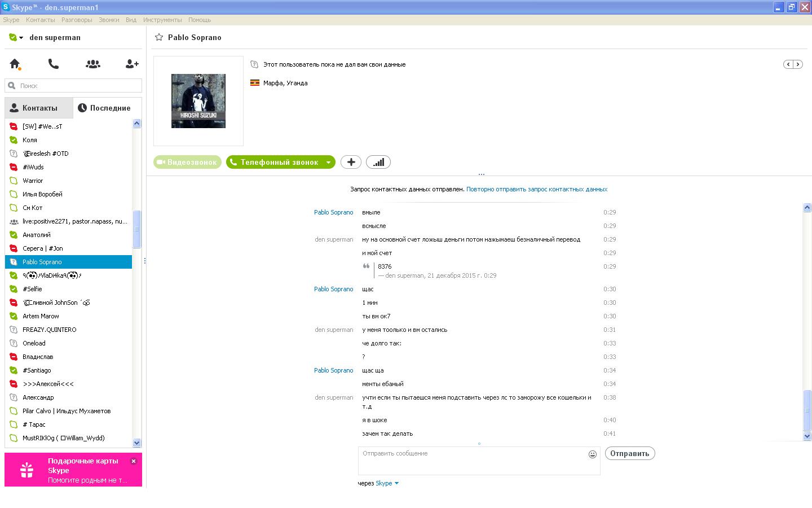Open Pilar Calvo | Ильдус Мухаметов chat
This screenshot has width=812, height=508.
[68, 411]
